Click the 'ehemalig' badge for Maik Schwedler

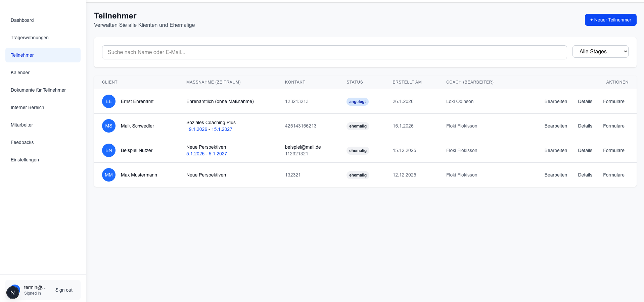357,126
